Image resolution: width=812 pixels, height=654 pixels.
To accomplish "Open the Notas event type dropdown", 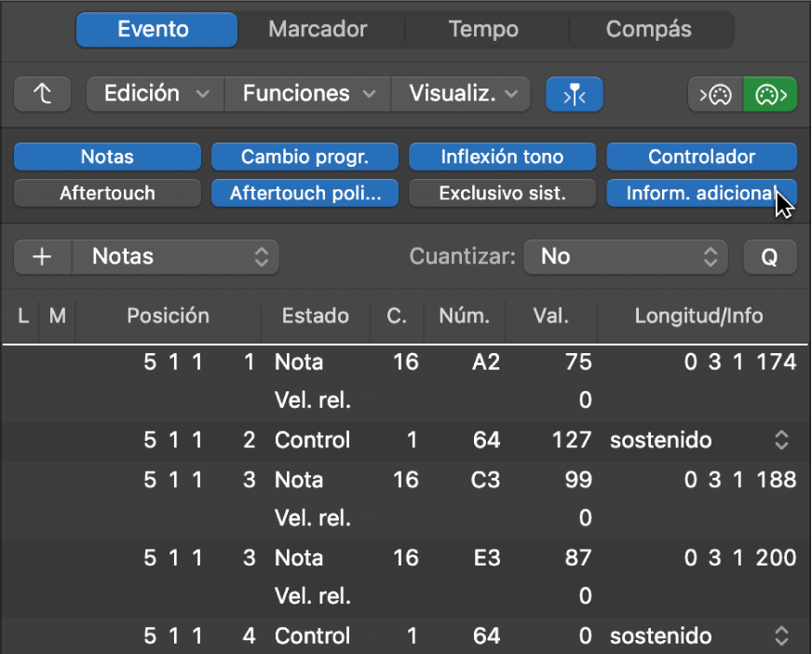I will pyautogui.click(x=176, y=256).
